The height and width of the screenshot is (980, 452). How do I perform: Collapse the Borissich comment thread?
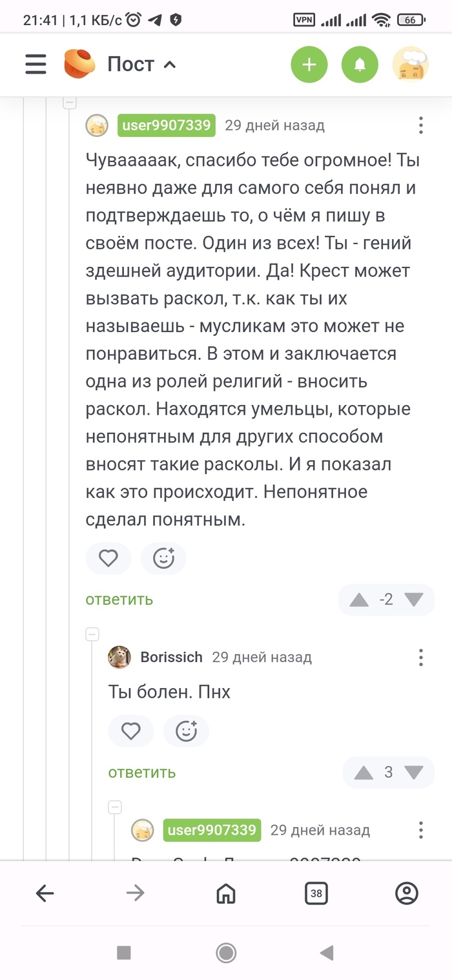[92, 634]
